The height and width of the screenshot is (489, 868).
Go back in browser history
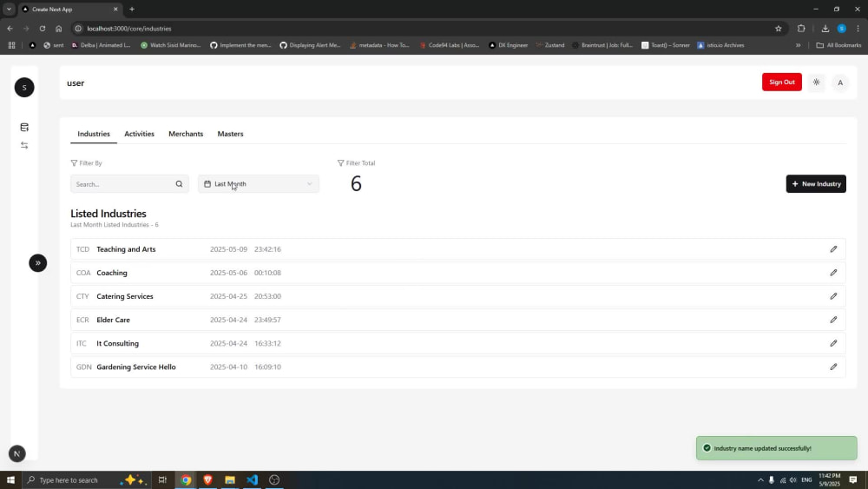[x=10, y=29]
